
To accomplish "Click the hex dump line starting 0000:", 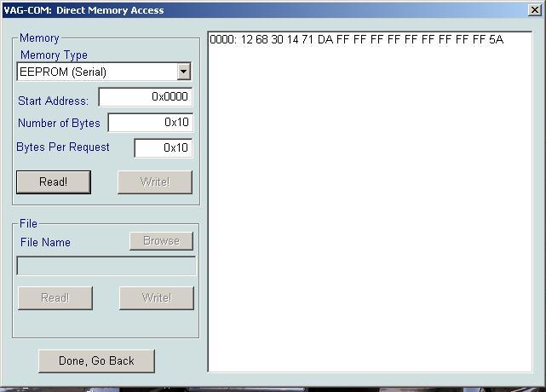I will (x=357, y=39).
